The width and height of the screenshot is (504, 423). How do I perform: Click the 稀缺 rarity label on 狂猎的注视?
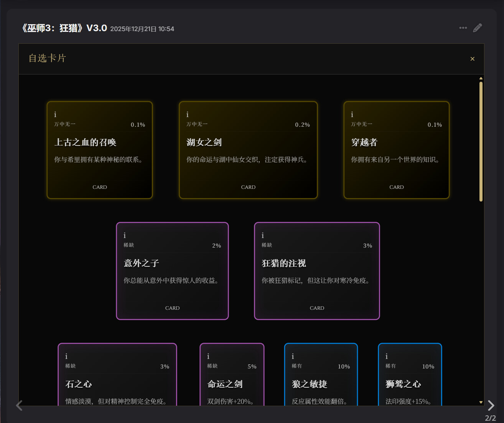(267, 245)
